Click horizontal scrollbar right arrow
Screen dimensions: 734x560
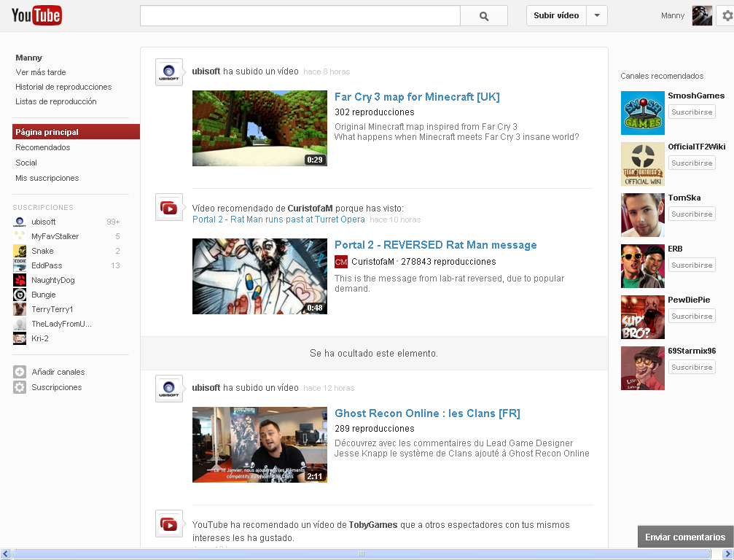tap(728, 554)
